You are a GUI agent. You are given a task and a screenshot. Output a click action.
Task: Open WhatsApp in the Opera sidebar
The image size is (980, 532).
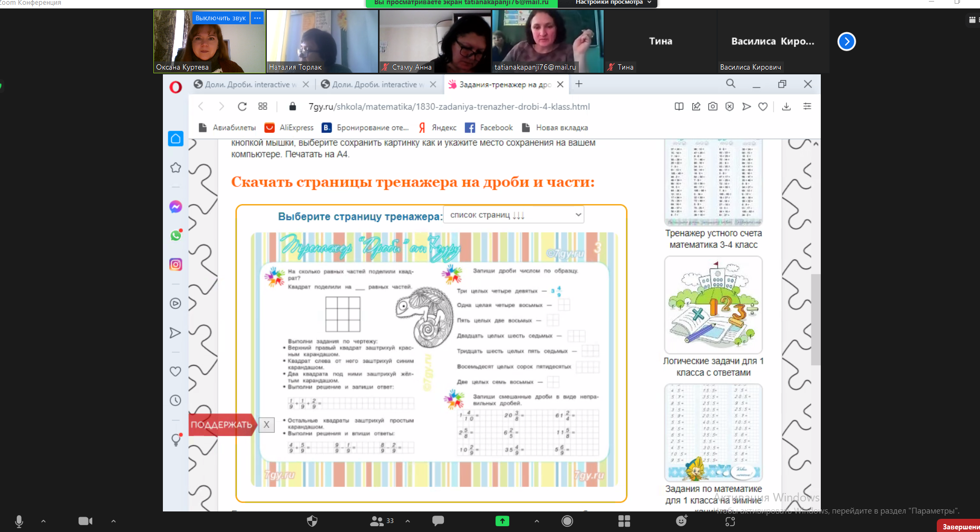[x=176, y=235]
